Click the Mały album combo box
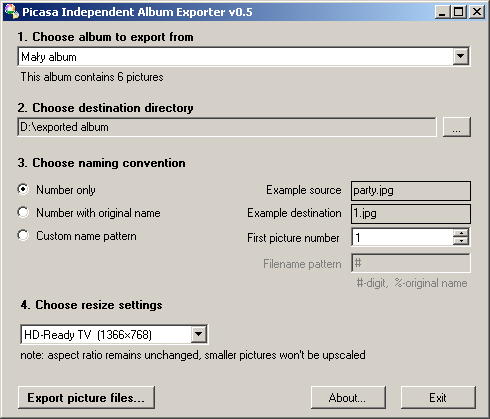Viewport: 490px width, 419px height. [244, 56]
